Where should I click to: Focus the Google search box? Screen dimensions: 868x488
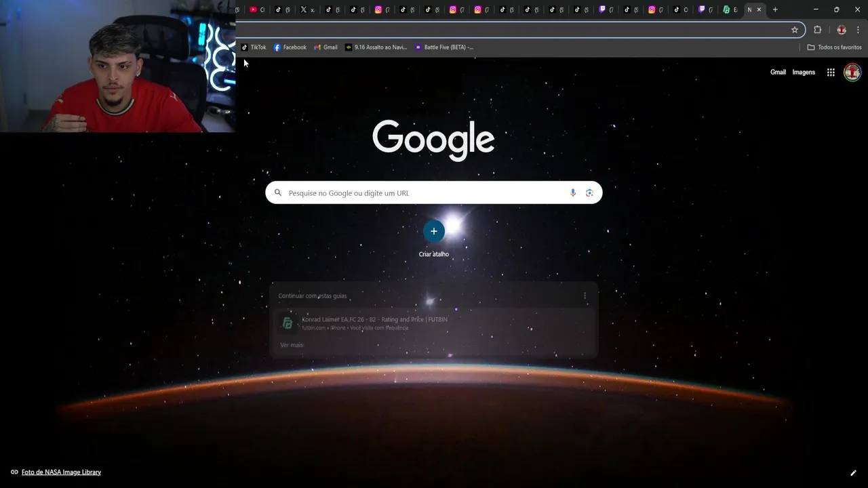tap(433, 193)
